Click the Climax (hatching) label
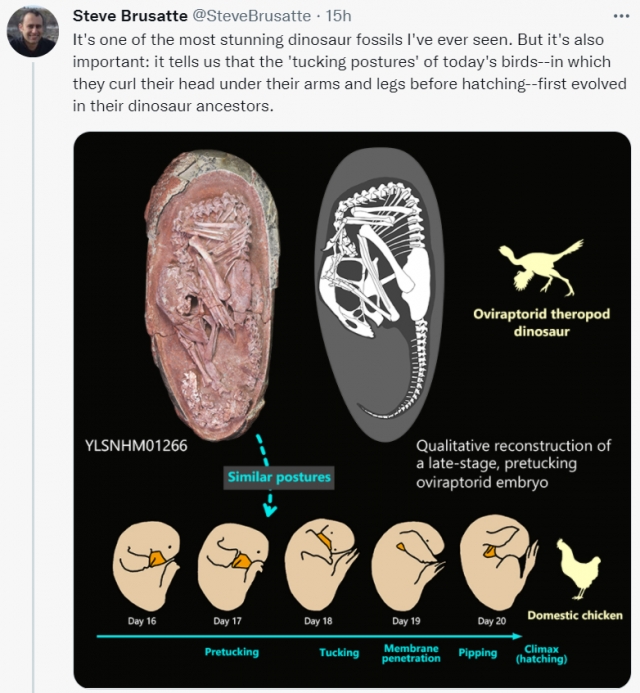This screenshot has width=640, height=693. point(541,654)
